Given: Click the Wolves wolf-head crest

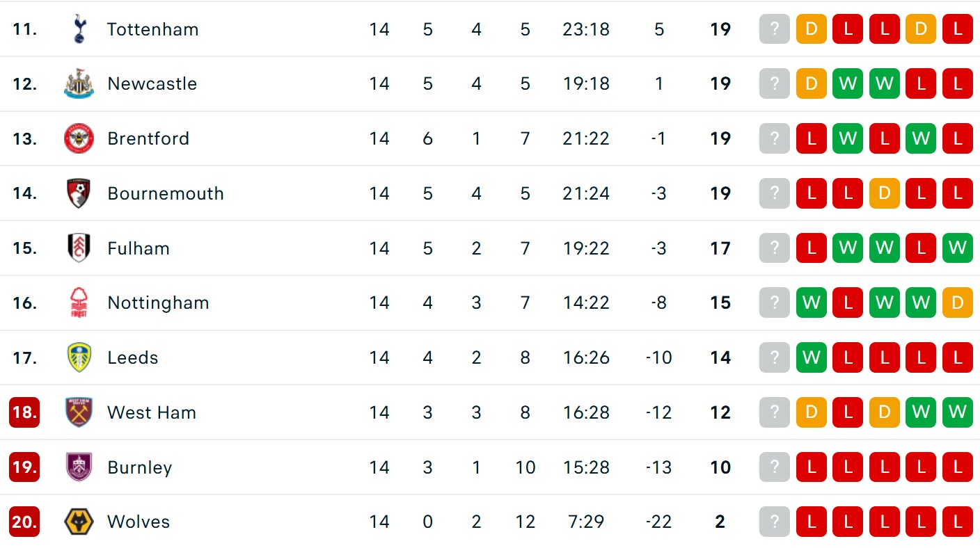Looking at the screenshot, I should pos(79,522).
